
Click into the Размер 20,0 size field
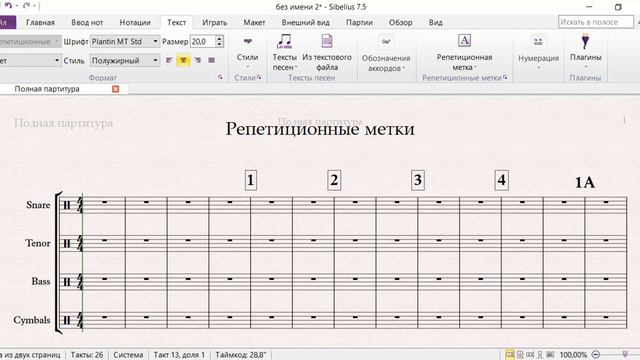coord(202,42)
